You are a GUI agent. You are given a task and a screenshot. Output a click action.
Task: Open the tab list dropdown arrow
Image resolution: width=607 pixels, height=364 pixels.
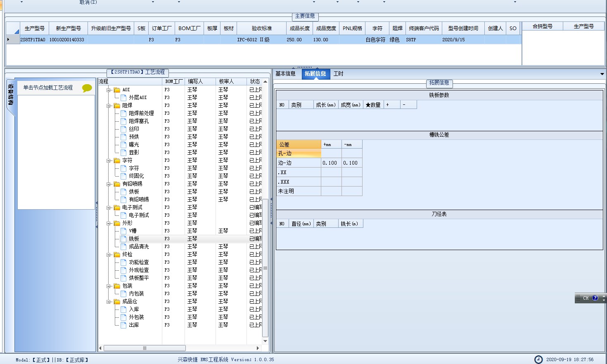(x=602, y=74)
